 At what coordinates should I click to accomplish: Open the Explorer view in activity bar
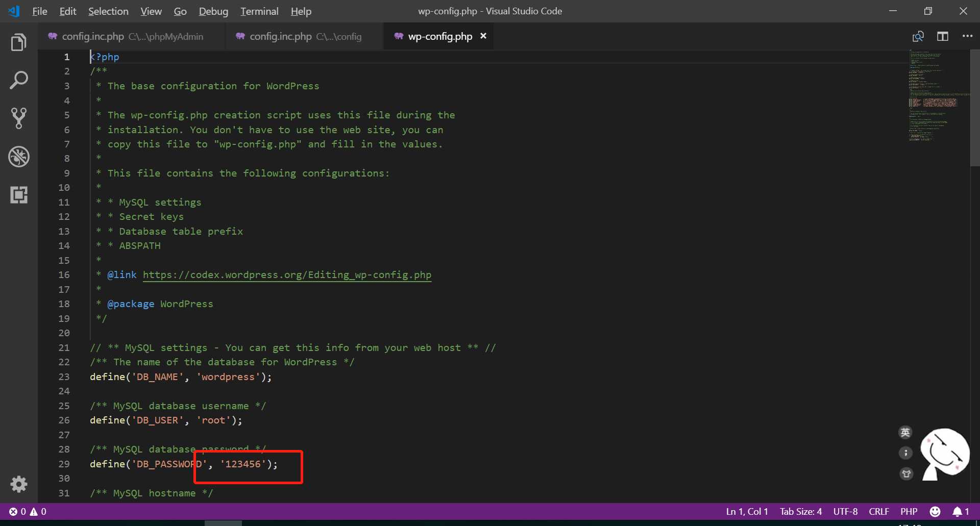(x=19, y=42)
